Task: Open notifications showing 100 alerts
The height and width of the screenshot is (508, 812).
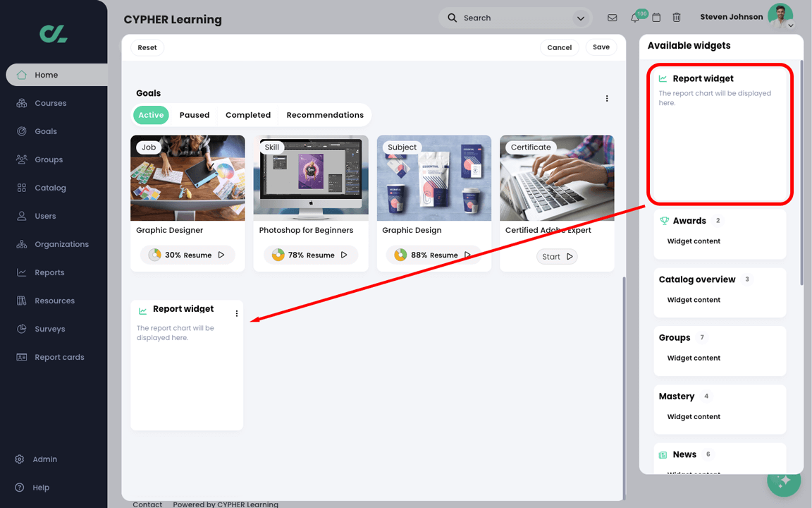Action: (x=633, y=18)
